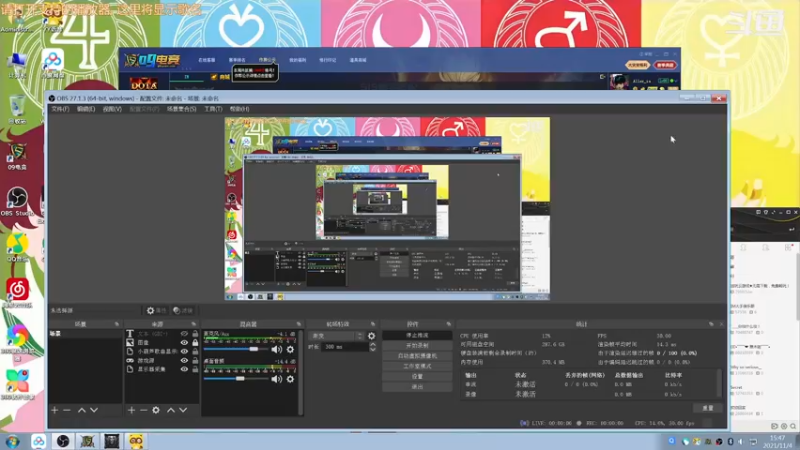Open the 渐变 transition dropdown
Screen dimensions: 800x450
tap(336, 336)
